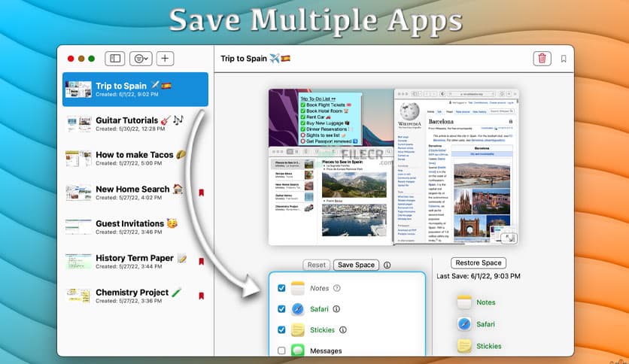Image resolution: width=629 pixels, height=364 pixels.
Task: Expand the preview with fullscreen arrows icon
Action: [509, 238]
